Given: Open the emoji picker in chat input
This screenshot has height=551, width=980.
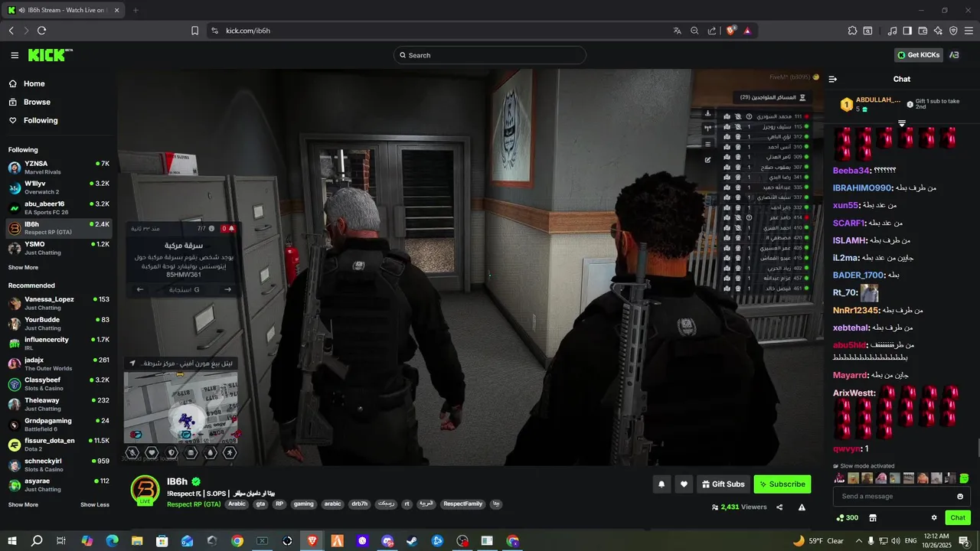Looking at the screenshot, I should click(960, 496).
